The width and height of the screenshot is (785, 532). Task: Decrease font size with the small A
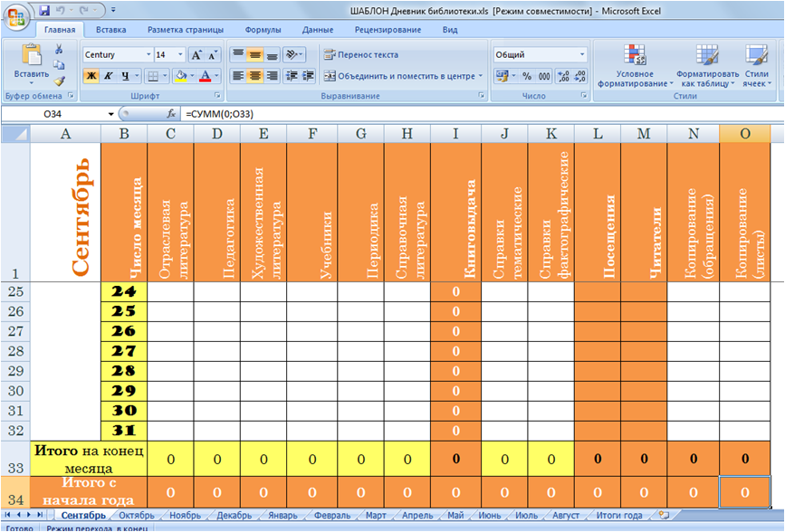tap(213, 55)
